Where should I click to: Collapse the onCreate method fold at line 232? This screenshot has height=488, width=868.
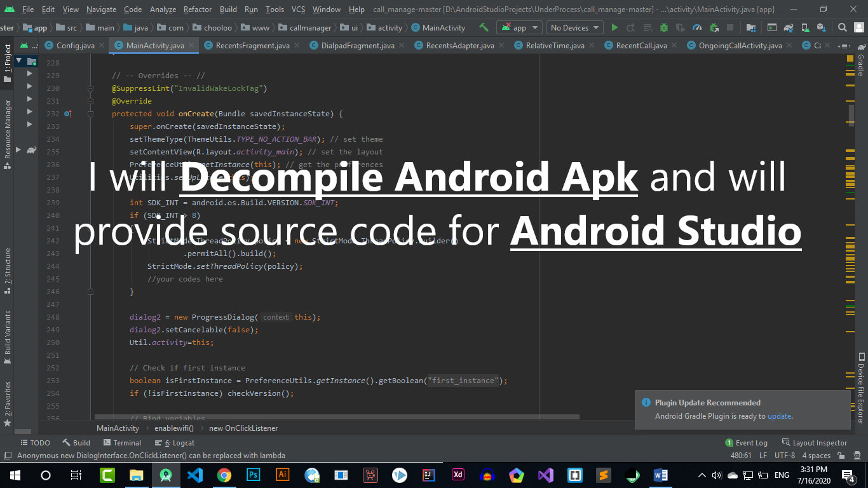pos(90,114)
